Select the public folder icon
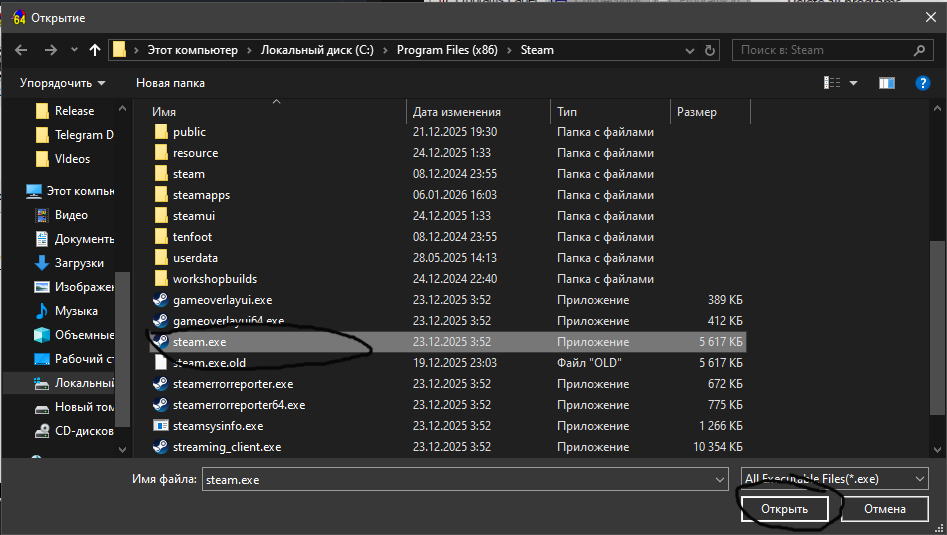 161,132
